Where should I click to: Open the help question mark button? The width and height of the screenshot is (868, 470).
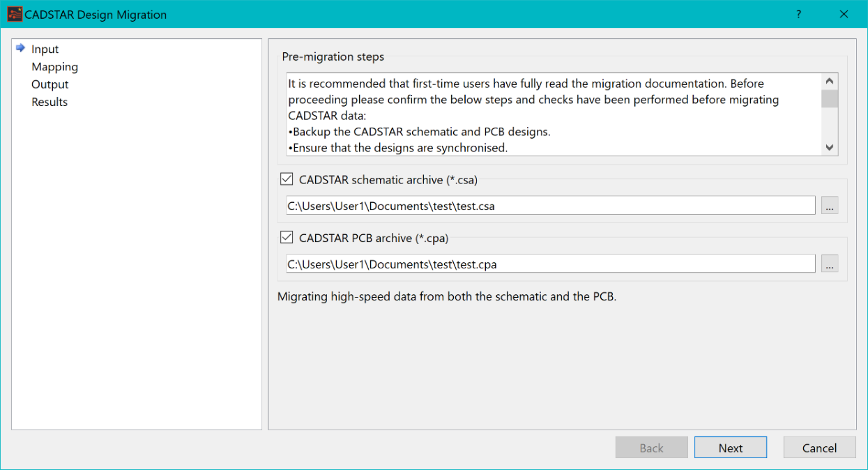tap(799, 14)
